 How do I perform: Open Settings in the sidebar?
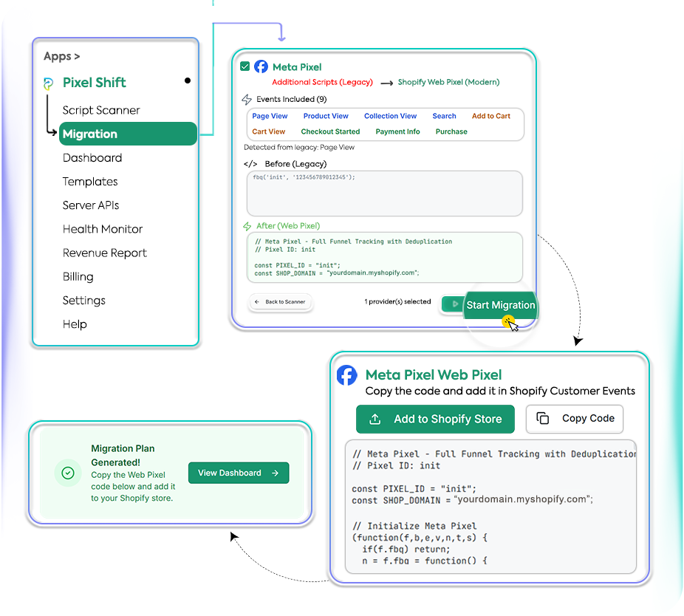pyautogui.click(x=84, y=300)
